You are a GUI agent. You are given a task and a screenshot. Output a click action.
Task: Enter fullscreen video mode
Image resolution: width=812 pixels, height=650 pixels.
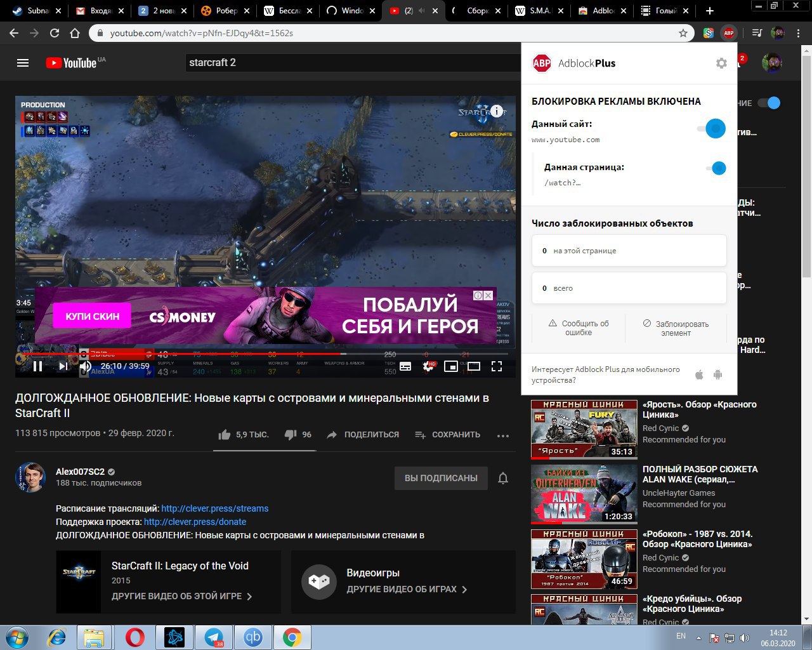(497, 366)
